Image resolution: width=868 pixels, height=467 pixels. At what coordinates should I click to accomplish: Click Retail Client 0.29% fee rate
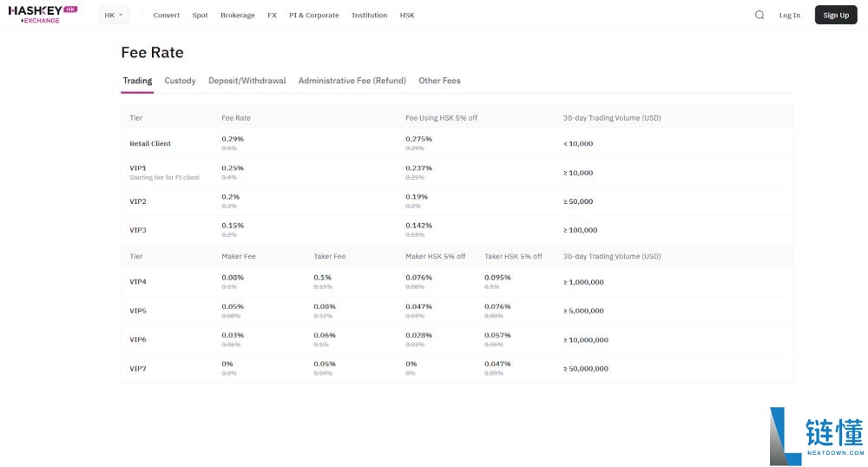tap(233, 139)
